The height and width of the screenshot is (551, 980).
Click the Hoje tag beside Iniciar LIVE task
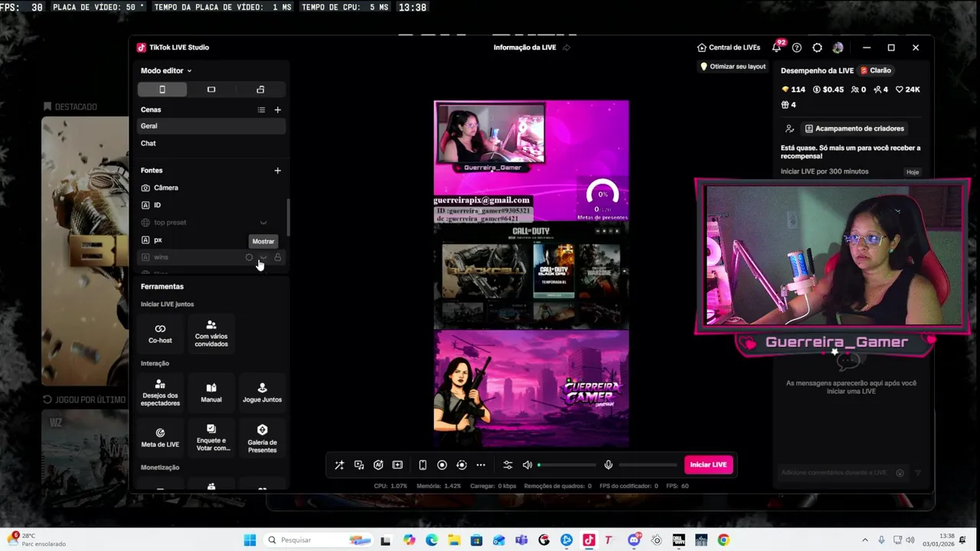913,172
